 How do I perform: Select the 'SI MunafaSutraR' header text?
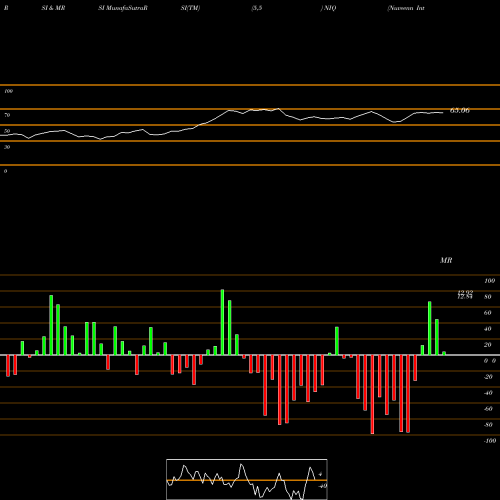[x=123, y=8]
